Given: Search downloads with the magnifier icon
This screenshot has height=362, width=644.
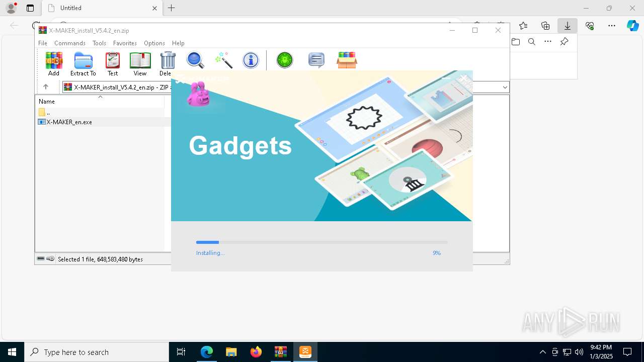Looking at the screenshot, I should pyautogui.click(x=532, y=42).
